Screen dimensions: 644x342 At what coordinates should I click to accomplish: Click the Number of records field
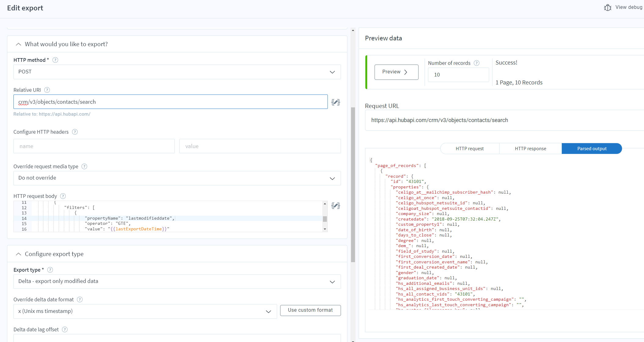(x=458, y=75)
